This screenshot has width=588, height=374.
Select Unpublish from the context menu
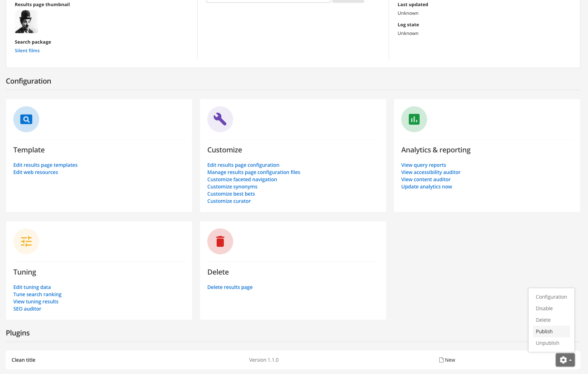[547, 343]
